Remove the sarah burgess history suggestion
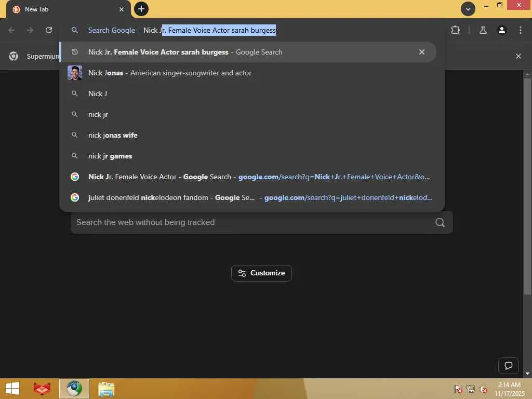 (422, 52)
